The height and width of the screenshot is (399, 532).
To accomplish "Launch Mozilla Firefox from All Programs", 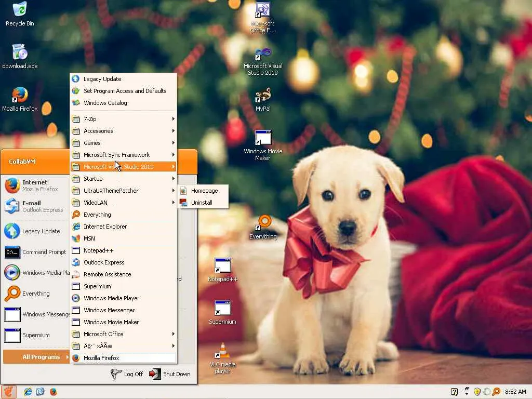I will [x=124, y=357].
